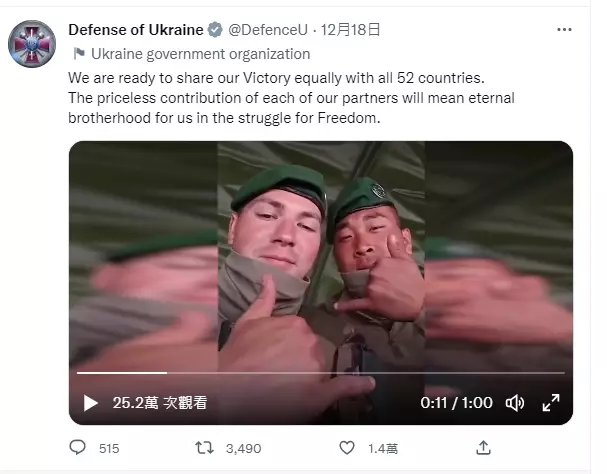Seek on the video progress bar

pos(321,373)
